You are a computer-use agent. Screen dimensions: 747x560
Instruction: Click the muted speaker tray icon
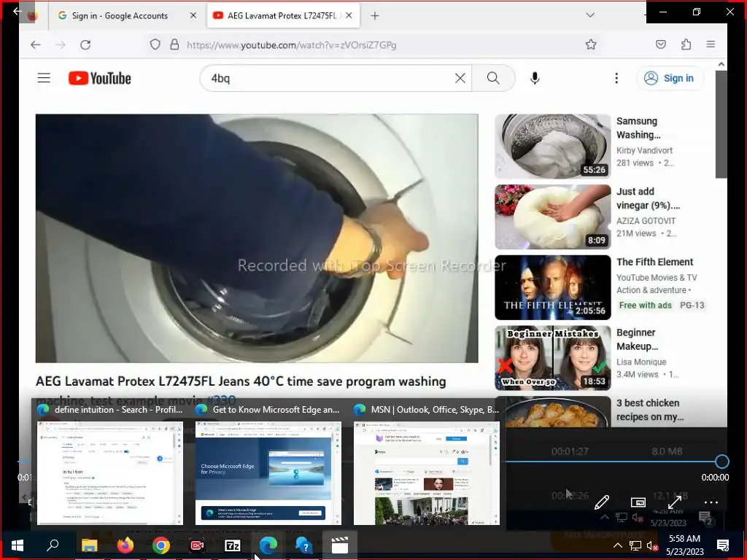(x=652, y=545)
